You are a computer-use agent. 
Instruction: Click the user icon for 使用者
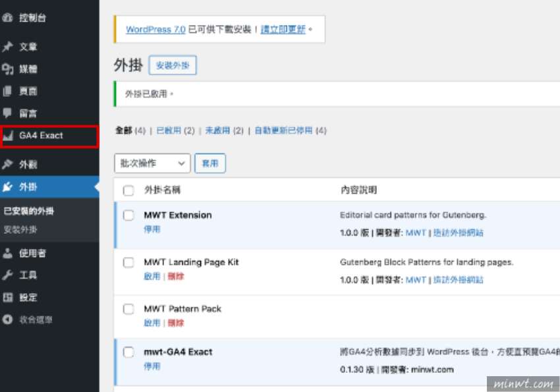click(x=7, y=253)
